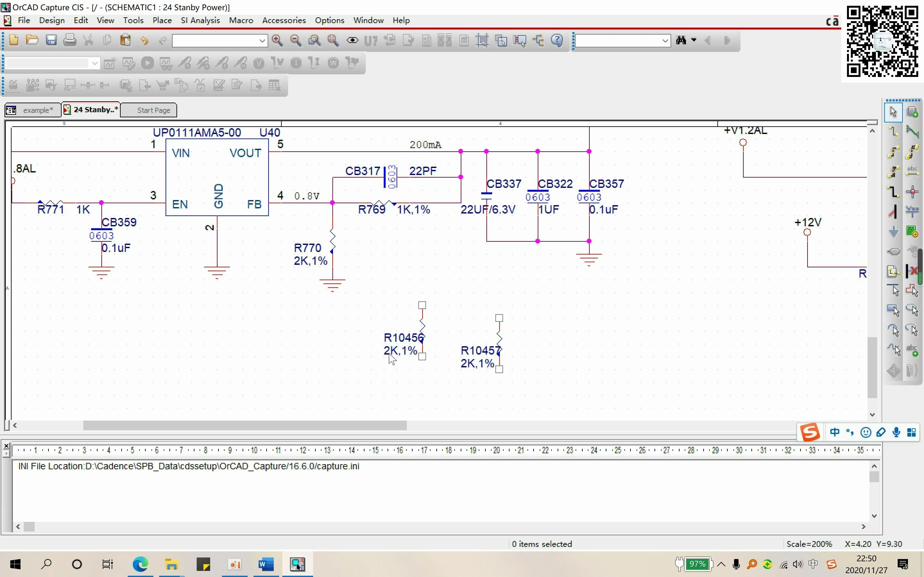Image resolution: width=924 pixels, height=577 pixels.
Task: Pick the Place No Connect tool
Action: click(x=912, y=271)
